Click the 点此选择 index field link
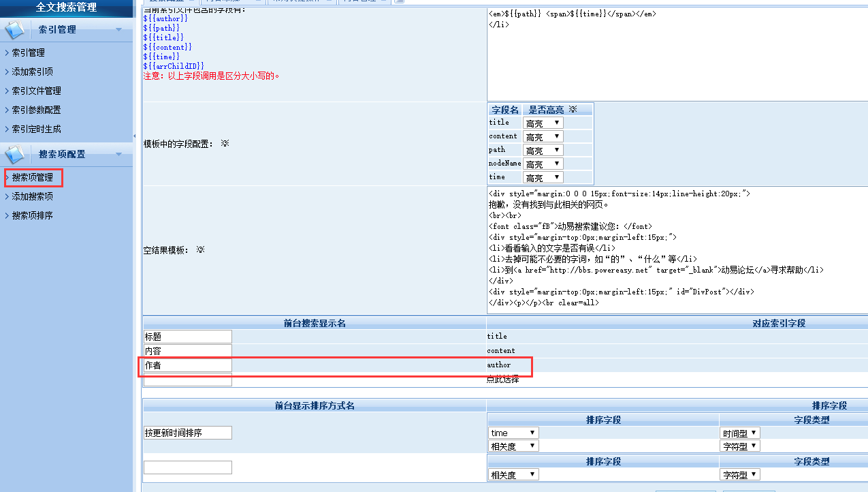 tap(502, 380)
